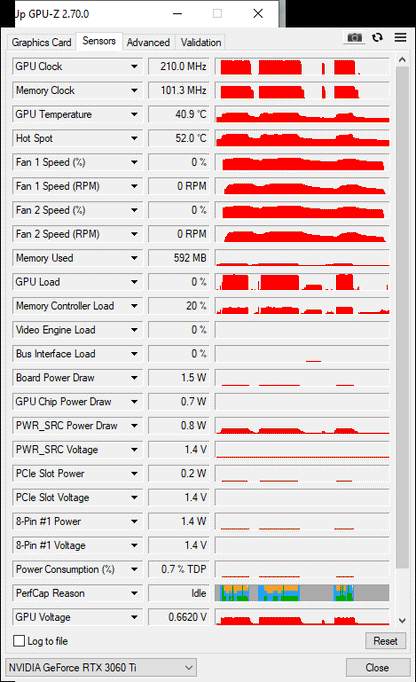Open the Fan 1 Speed (RPM) dropdown

coord(134,186)
